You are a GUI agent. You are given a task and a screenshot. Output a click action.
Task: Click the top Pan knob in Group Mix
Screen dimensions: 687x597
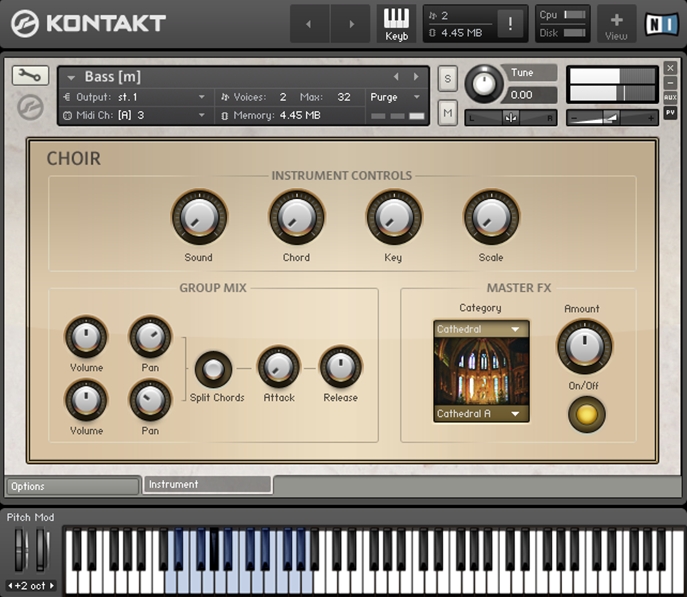[150, 337]
